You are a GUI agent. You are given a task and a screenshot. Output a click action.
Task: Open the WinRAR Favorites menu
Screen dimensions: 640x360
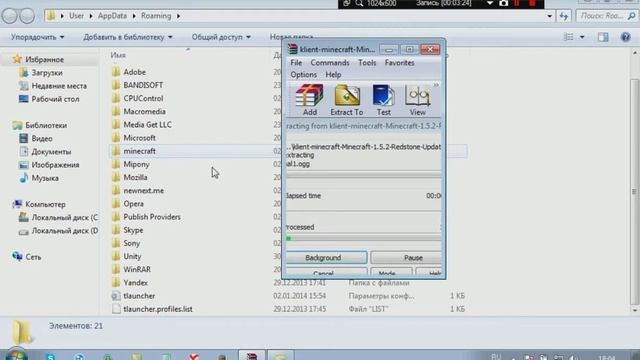coord(399,63)
